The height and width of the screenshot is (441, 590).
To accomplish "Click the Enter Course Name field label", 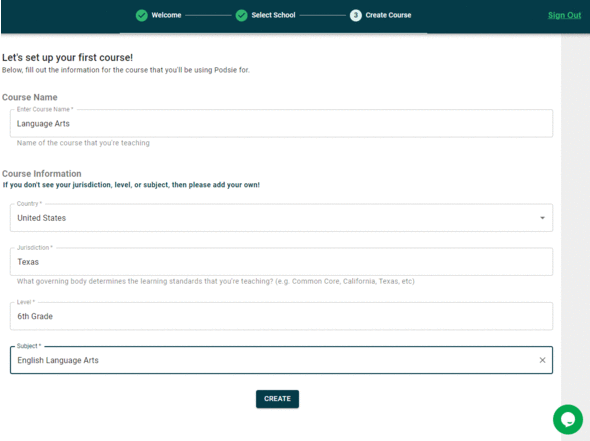I will pos(45,109).
